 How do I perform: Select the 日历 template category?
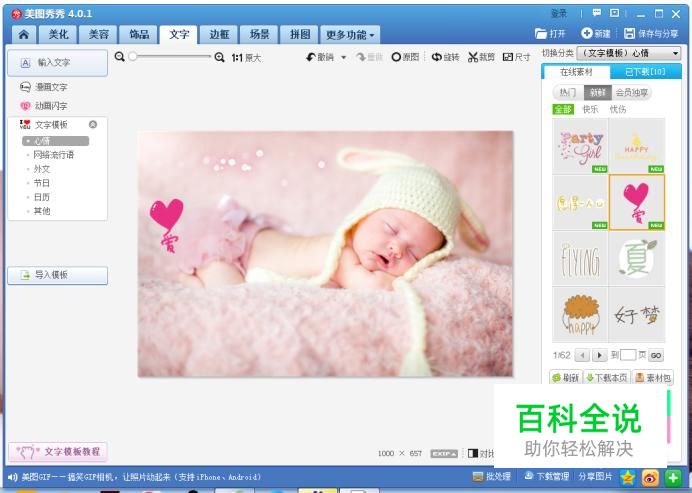click(41, 197)
